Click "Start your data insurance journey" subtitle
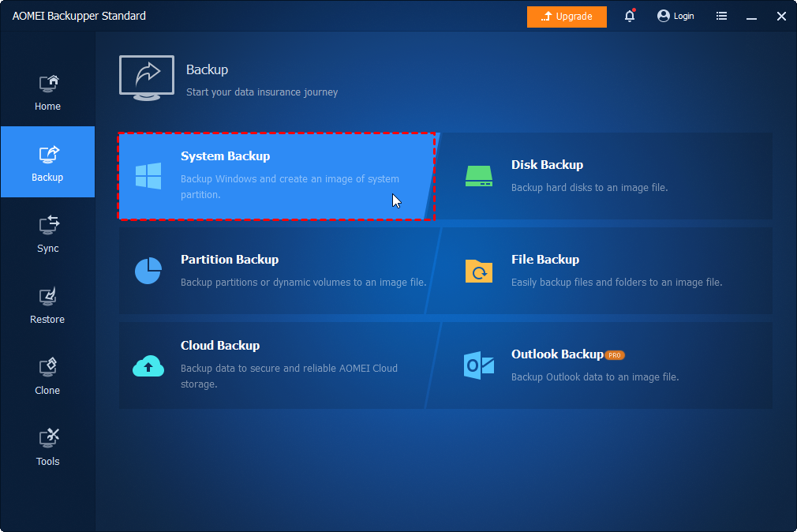The width and height of the screenshot is (797, 532). click(x=262, y=92)
